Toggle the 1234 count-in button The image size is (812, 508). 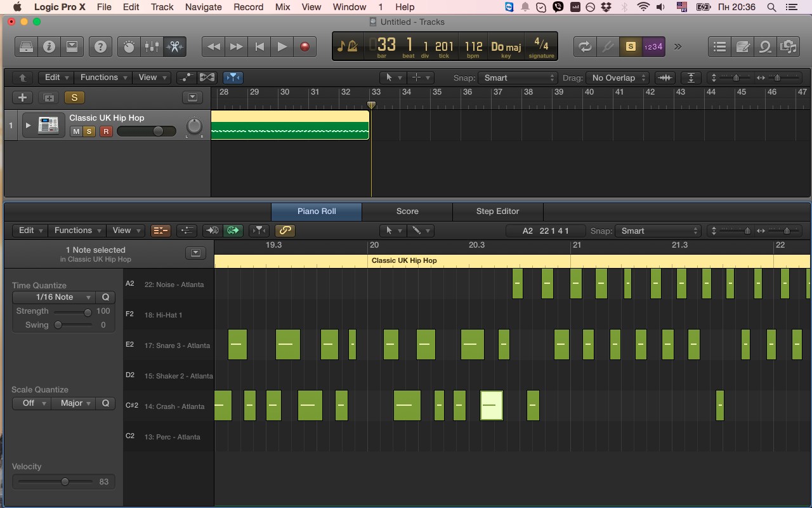(x=653, y=46)
